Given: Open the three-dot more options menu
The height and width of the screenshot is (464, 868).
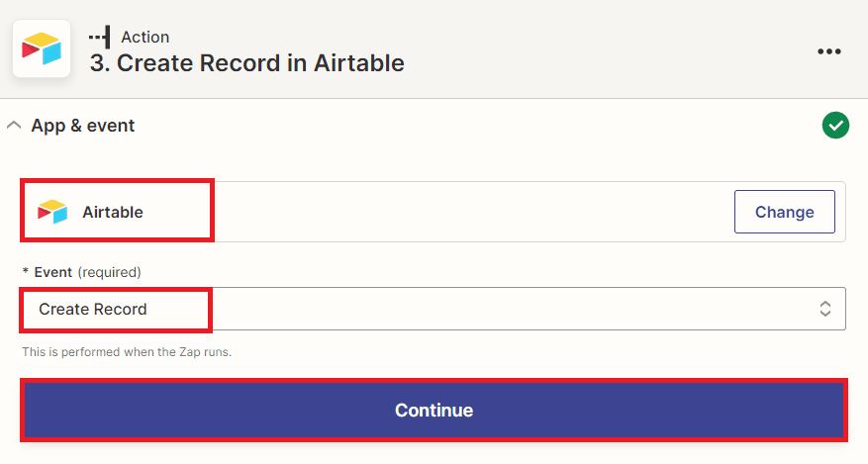Looking at the screenshot, I should point(828,51).
